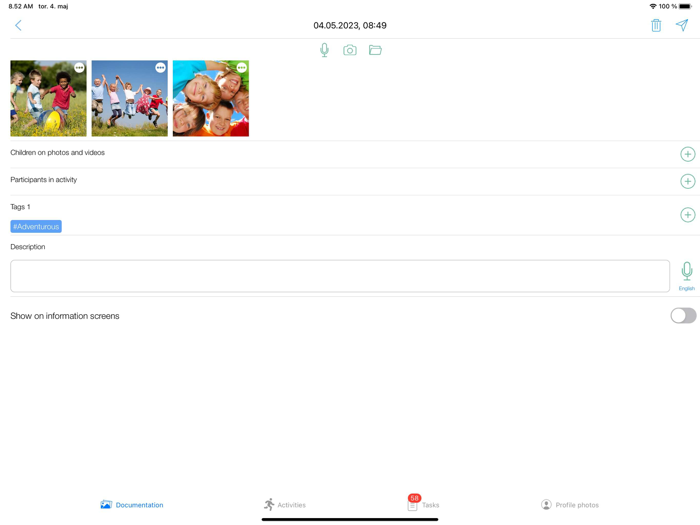The height and width of the screenshot is (525, 700).
Task: Tap the Children on photos and videos label
Action: 58,153
